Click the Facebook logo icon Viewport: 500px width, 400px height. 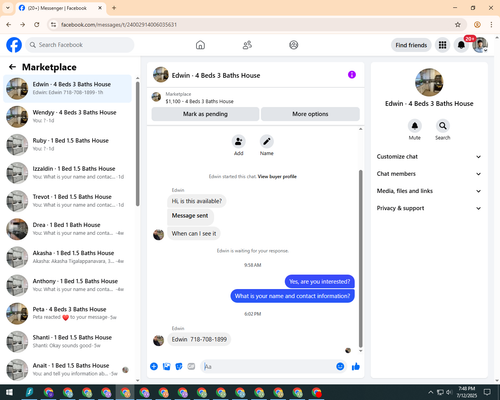click(14, 45)
